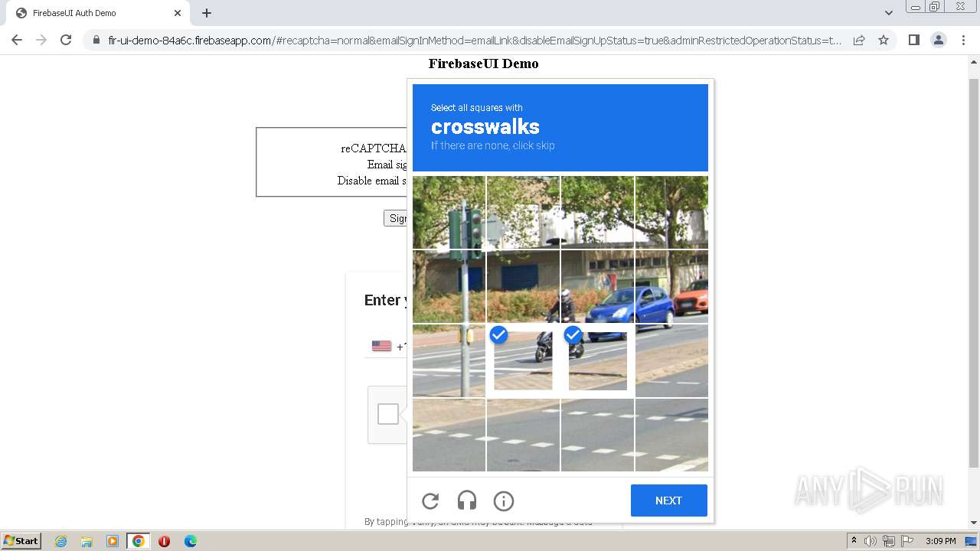Show hidden system tray icons
This screenshot has height=551, width=980.
coord(854,541)
